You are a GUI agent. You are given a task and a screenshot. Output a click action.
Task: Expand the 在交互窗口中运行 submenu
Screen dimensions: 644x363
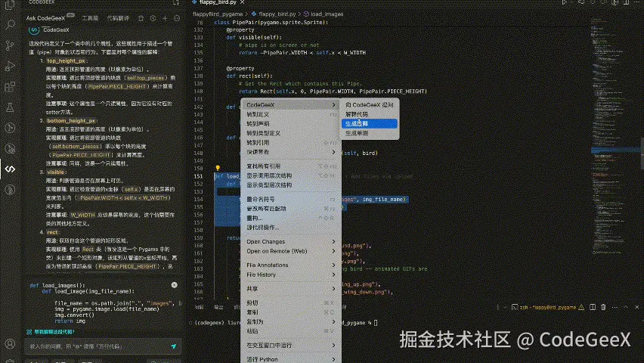coord(291,346)
